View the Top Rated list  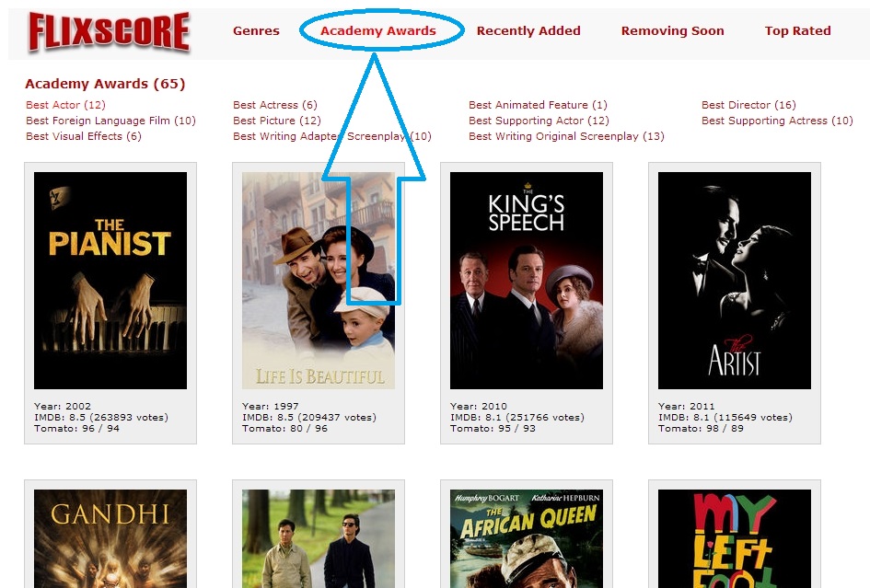(x=797, y=31)
